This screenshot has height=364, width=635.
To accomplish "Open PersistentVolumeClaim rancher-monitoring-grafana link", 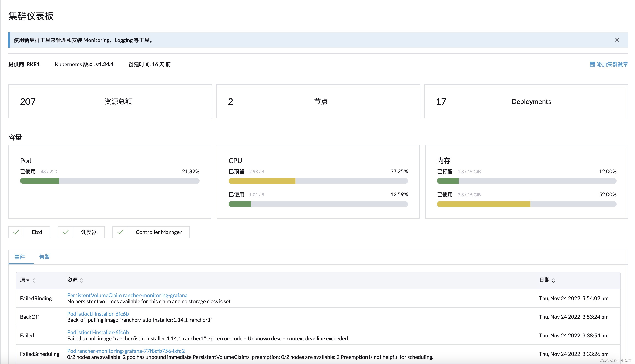I will coord(127,295).
